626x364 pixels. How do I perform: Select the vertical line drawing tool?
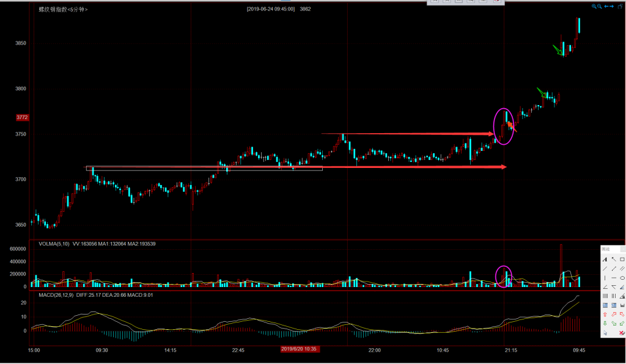[605, 278]
